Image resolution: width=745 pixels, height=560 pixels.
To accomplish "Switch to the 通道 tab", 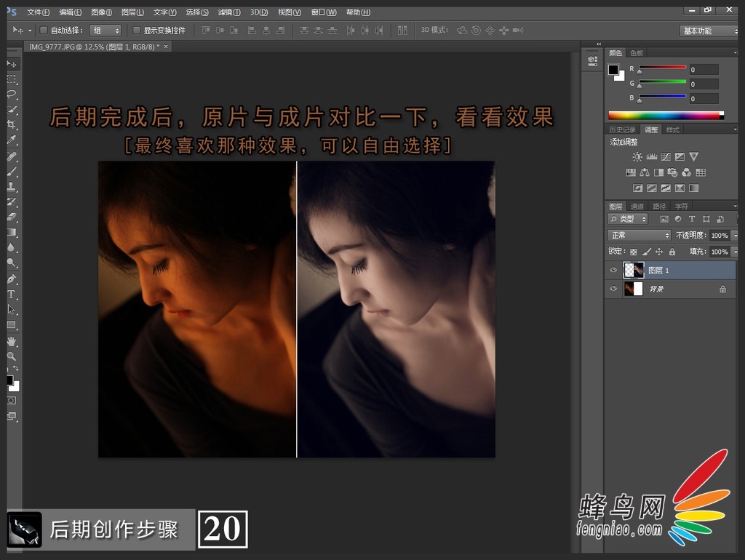I will [x=637, y=206].
